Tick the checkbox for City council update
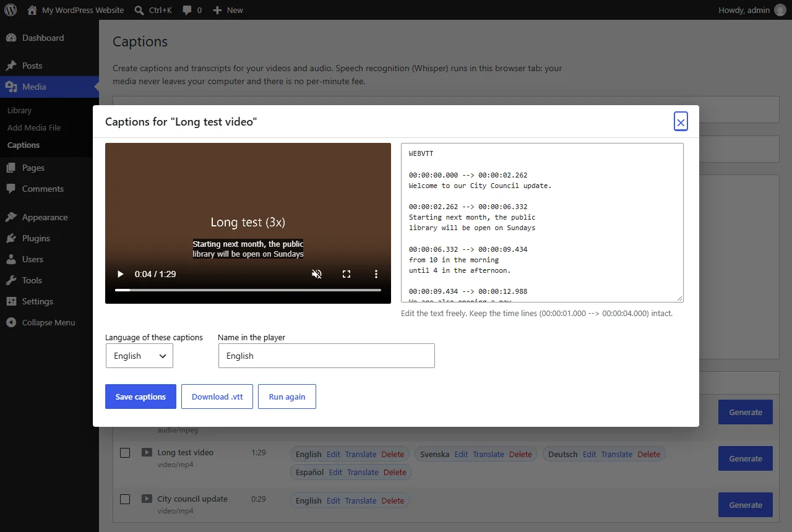 coord(125,499)
